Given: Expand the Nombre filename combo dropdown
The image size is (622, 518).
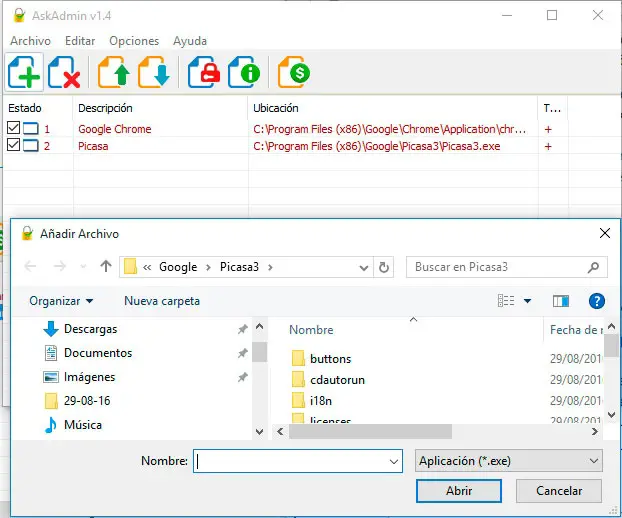Looking at the screenshot, I should (394, 461).
